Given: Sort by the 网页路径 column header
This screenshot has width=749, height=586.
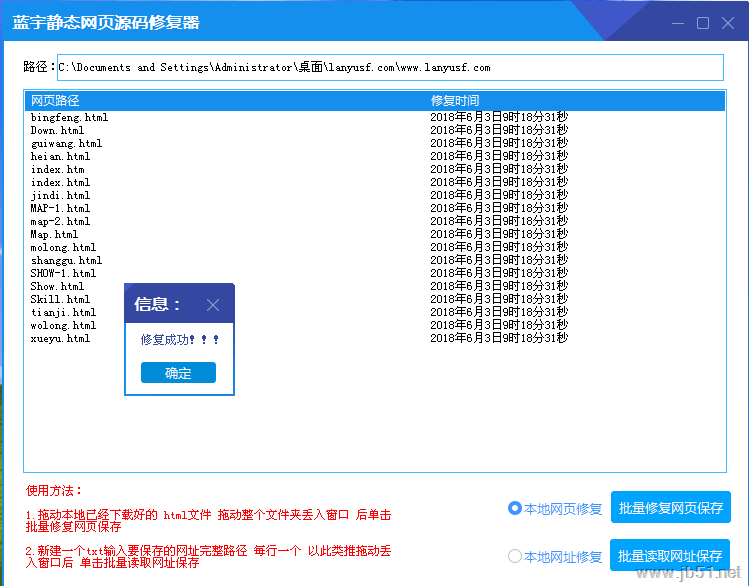Looking at the screenshot, I should (55, 101).
